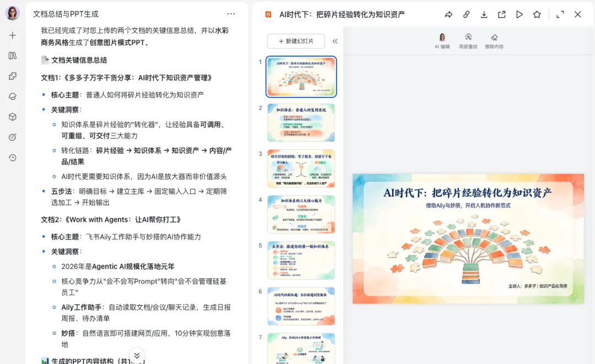Click the 局部重绘 tool

[468, 41]
